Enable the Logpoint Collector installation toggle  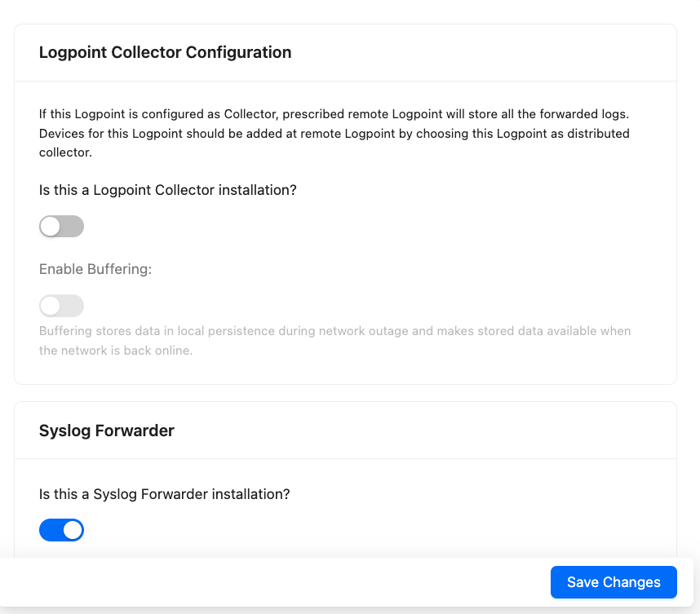pos(61,226)
